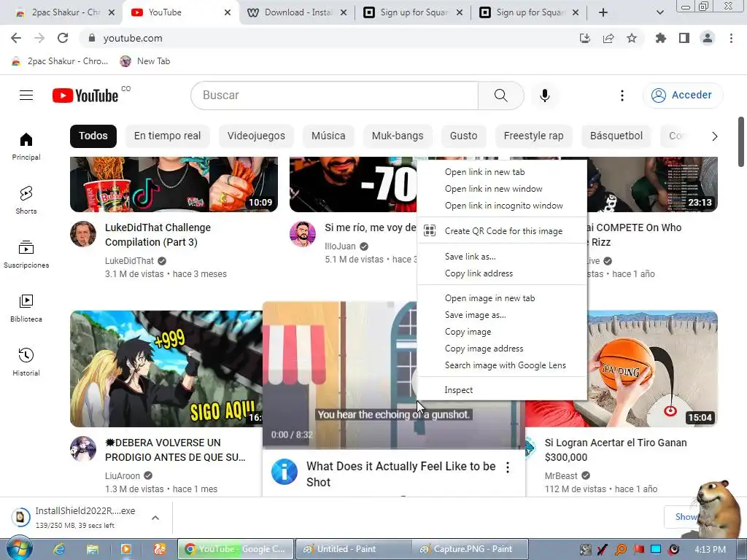Choose 'Save link as...'
The height and width of the screenshot is (560, 747).
(502, 257)
